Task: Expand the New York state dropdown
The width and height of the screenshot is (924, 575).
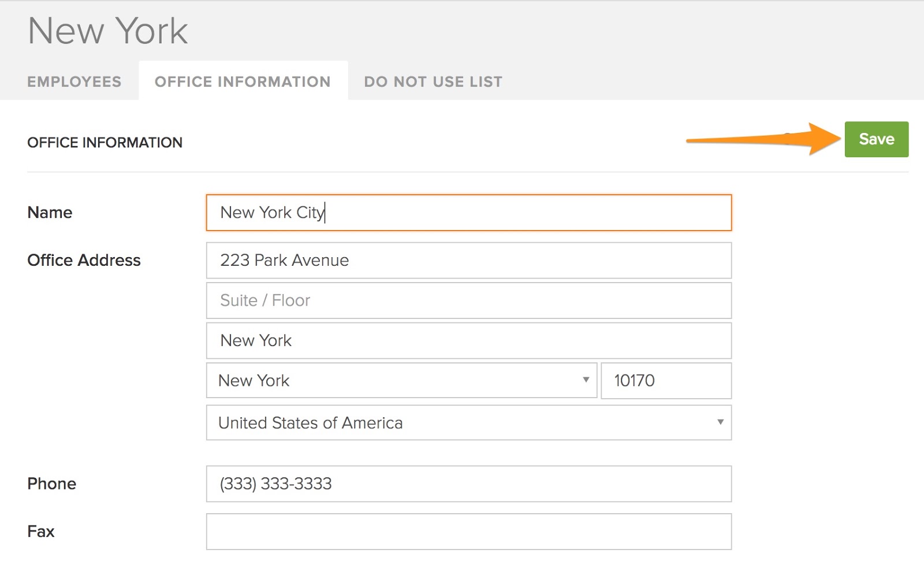Action: pos(401,380)
